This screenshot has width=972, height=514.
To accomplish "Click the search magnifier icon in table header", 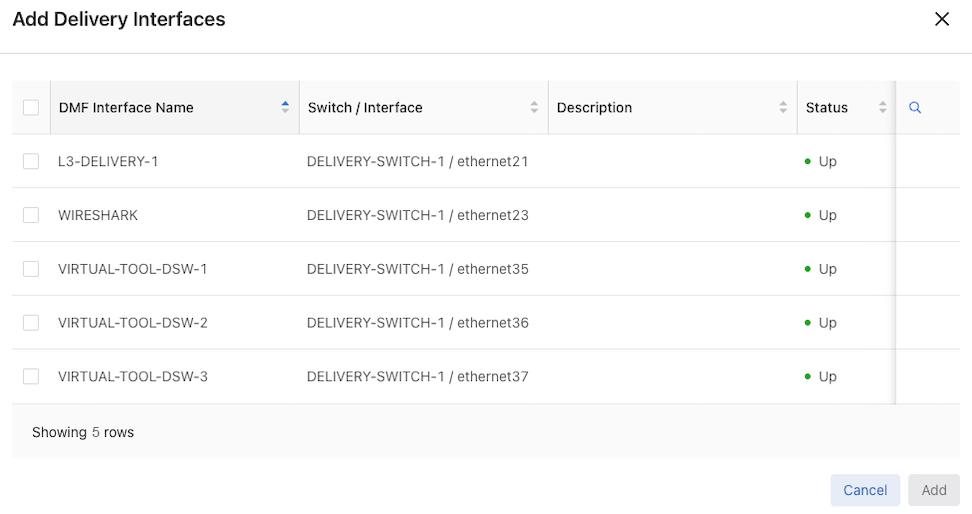I will click(x=915, y=108).
